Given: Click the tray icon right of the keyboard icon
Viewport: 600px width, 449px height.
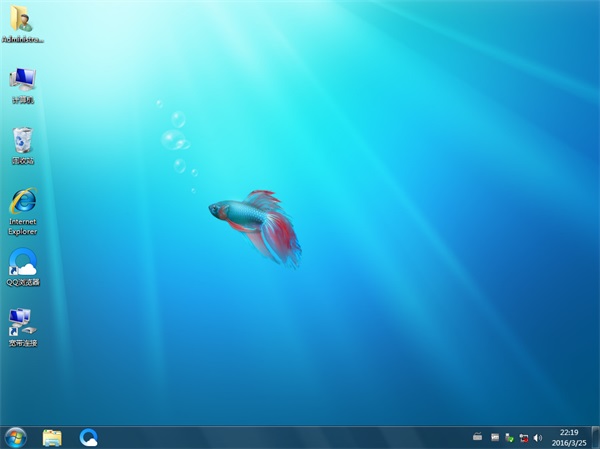Looking at the screenshot, I should coord(494,437).
